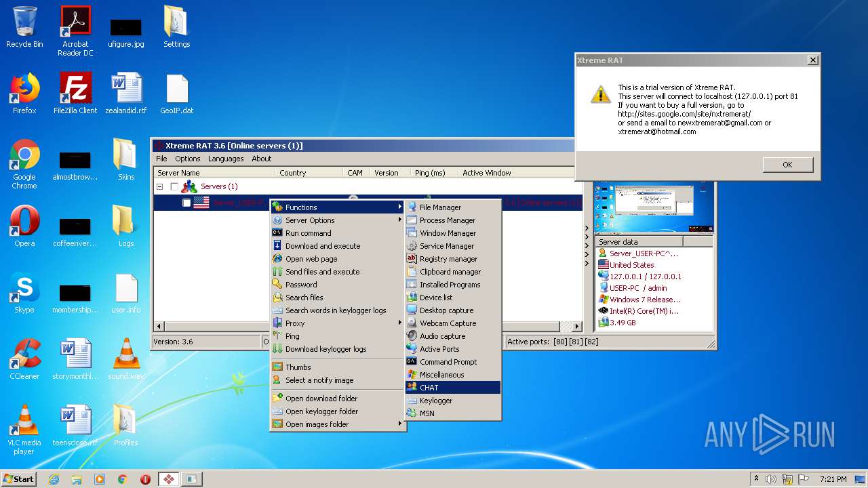
Task: Click the remote desktop preview thumbnail
Action: pyautogui.click(x=654, y=207)
